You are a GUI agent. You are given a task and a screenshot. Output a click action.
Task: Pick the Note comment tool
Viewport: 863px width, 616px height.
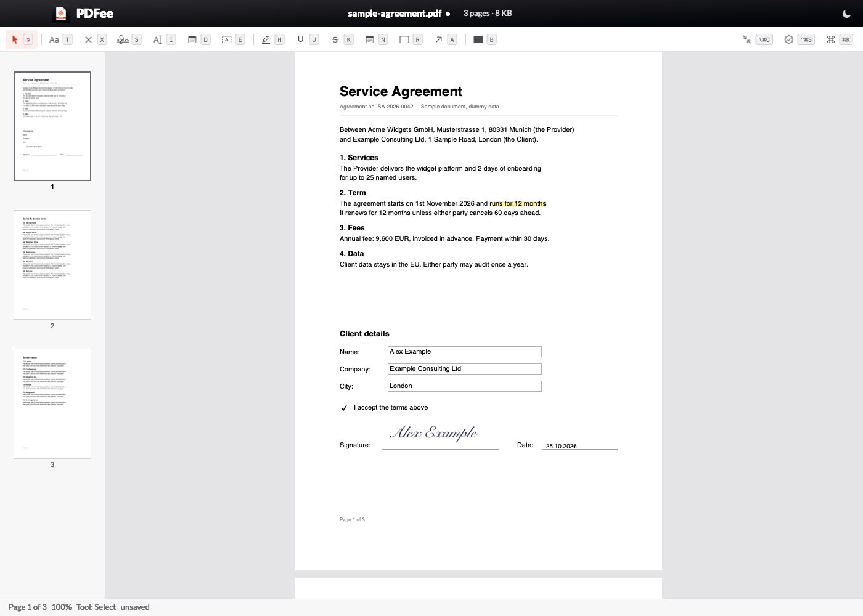tap(376, 39)
